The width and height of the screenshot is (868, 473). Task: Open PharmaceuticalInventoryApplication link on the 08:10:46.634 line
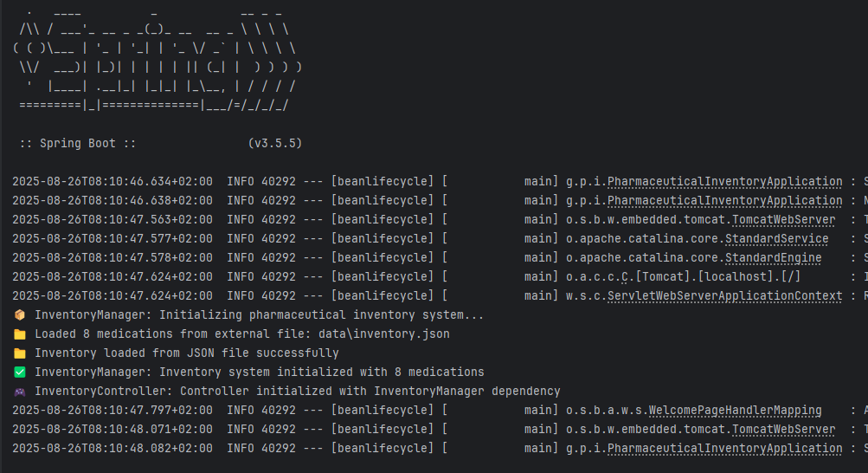[724, 182]
